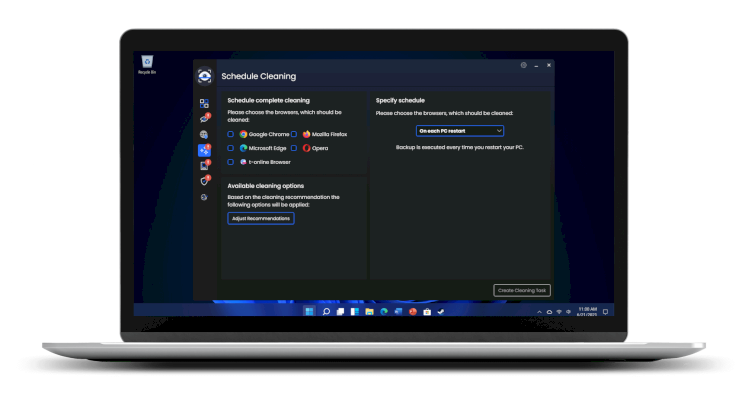Open the bottom gear icon in sidebar

tap(204, 197)
